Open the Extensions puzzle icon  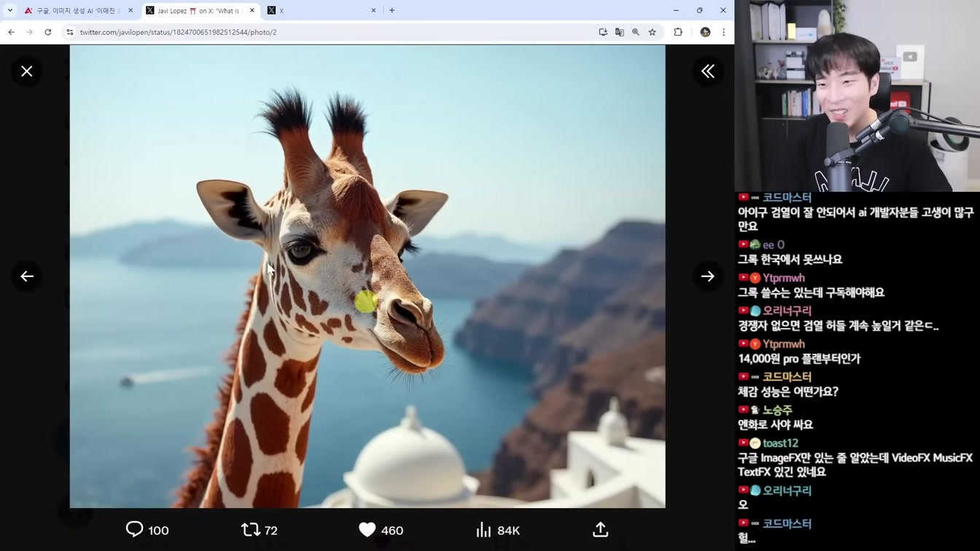tap(678, 32)
